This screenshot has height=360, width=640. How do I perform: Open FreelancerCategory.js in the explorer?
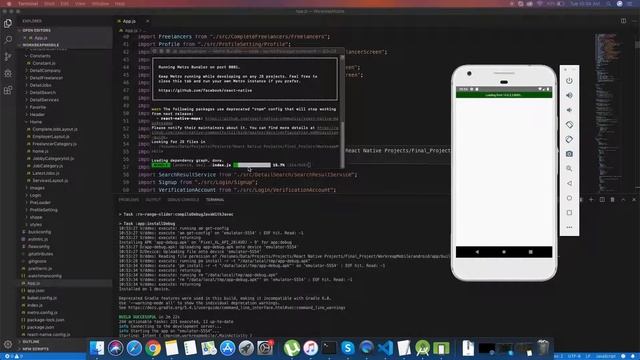[x=54, y=144]
